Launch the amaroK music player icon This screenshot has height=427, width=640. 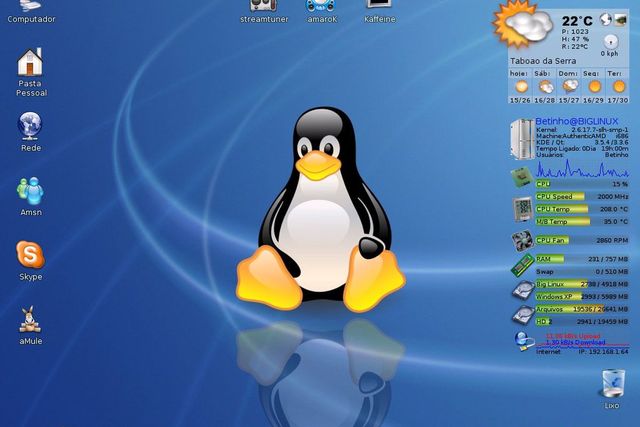(x=322, y=12)
